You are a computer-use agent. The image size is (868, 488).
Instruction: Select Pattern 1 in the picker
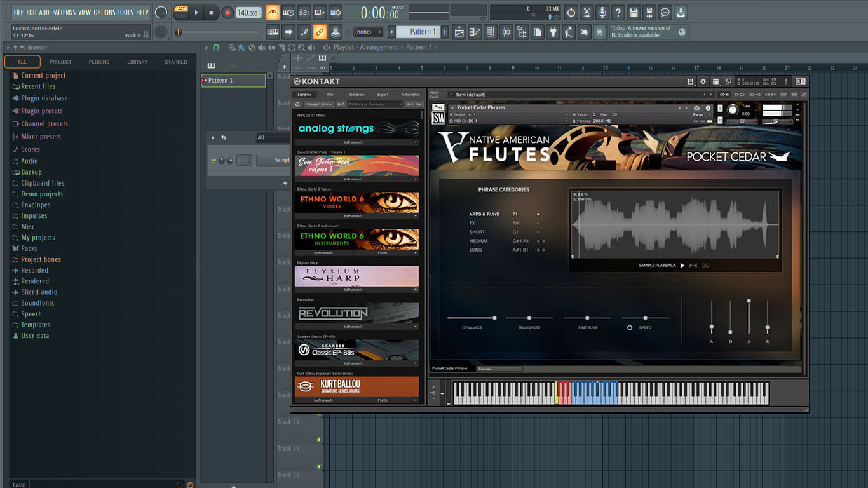click(233, 80)
